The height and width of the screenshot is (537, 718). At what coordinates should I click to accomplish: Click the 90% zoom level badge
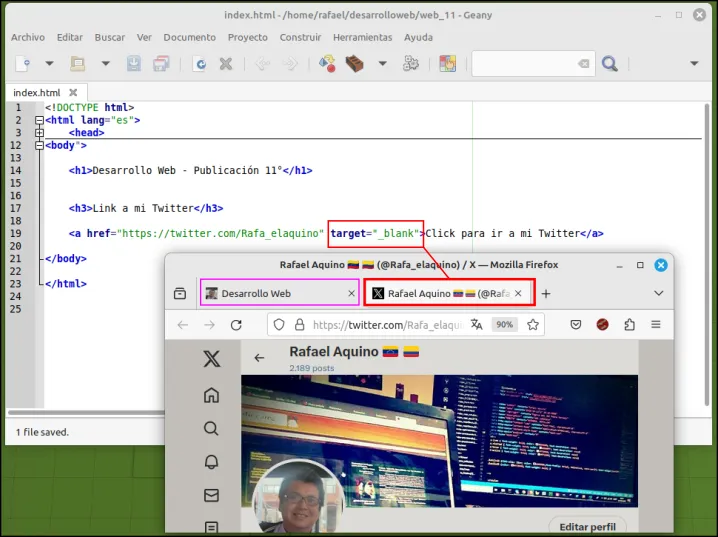click(x=505, y=325)
